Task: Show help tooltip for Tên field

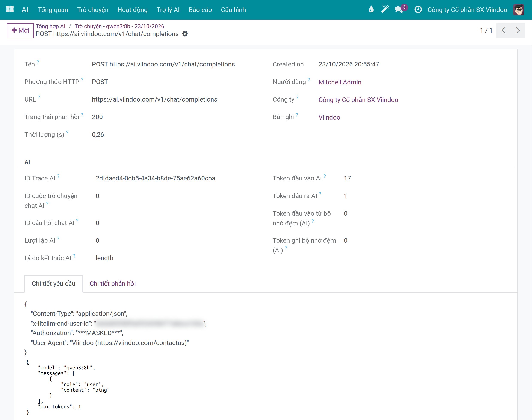Action: pos(38,62)
